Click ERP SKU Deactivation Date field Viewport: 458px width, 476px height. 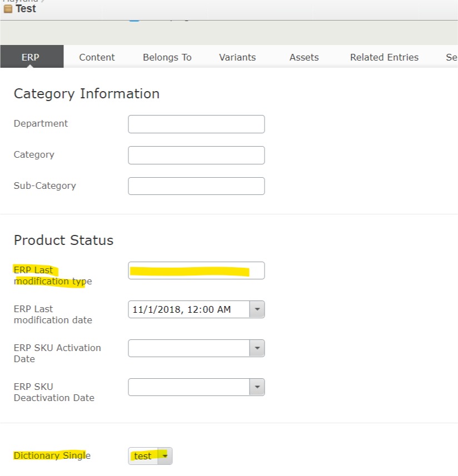tap(189, 387)
